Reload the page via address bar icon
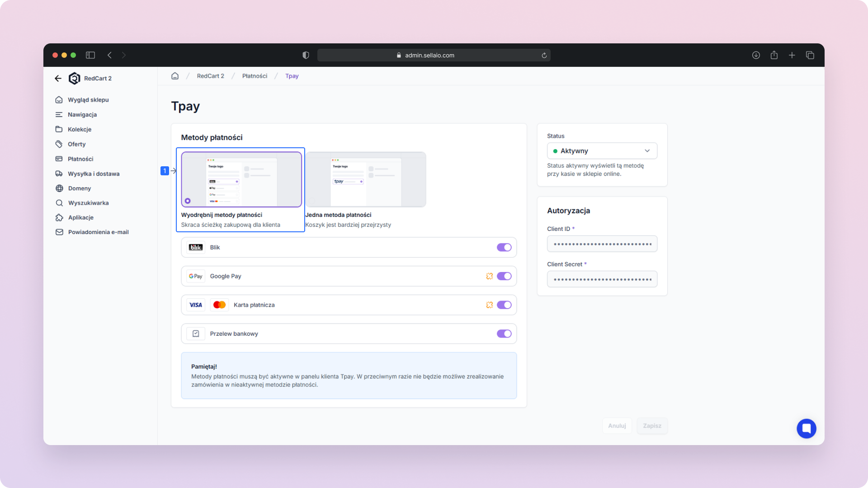 coord(544,55)
